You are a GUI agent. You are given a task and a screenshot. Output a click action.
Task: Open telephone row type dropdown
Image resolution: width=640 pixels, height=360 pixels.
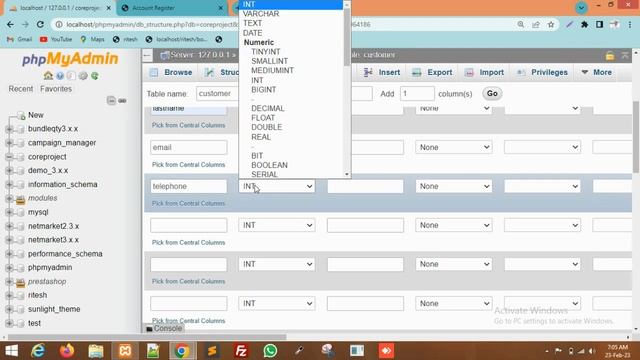click(x=277, y=186)
